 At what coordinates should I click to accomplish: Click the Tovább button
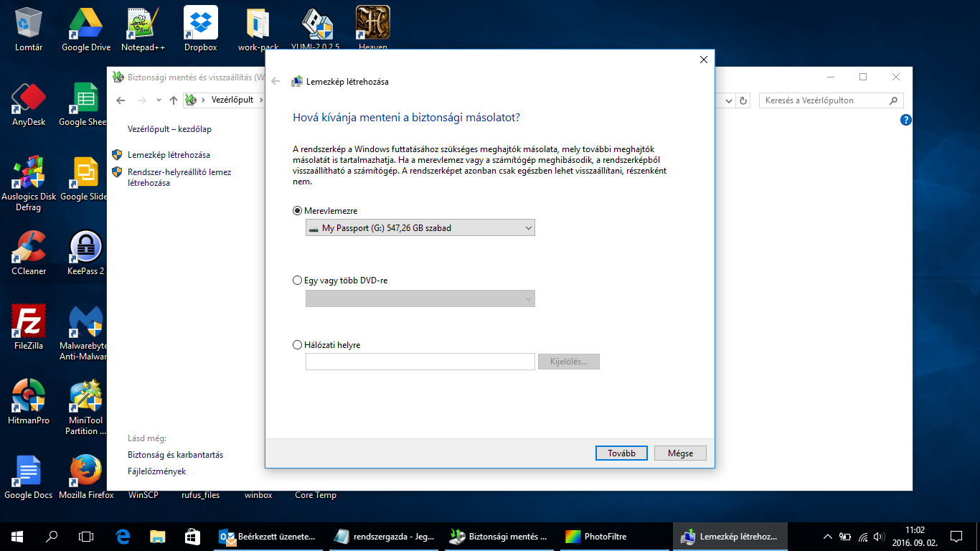621,453
